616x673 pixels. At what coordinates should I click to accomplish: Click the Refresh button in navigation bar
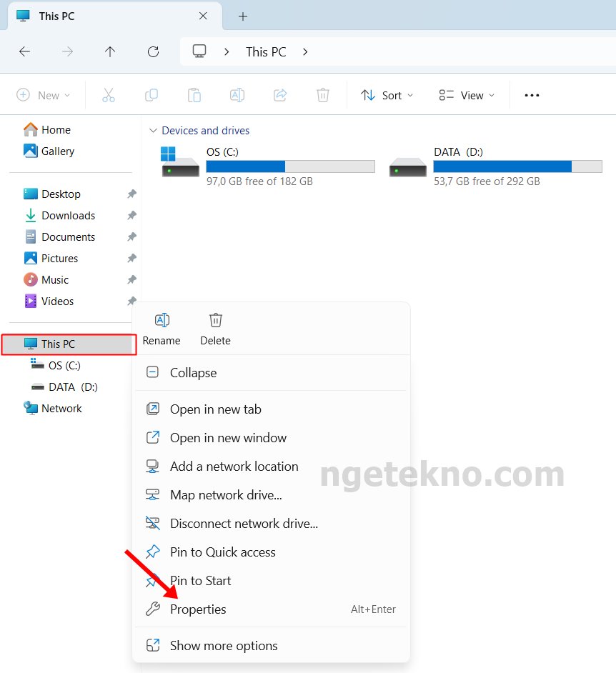[153, 51]
